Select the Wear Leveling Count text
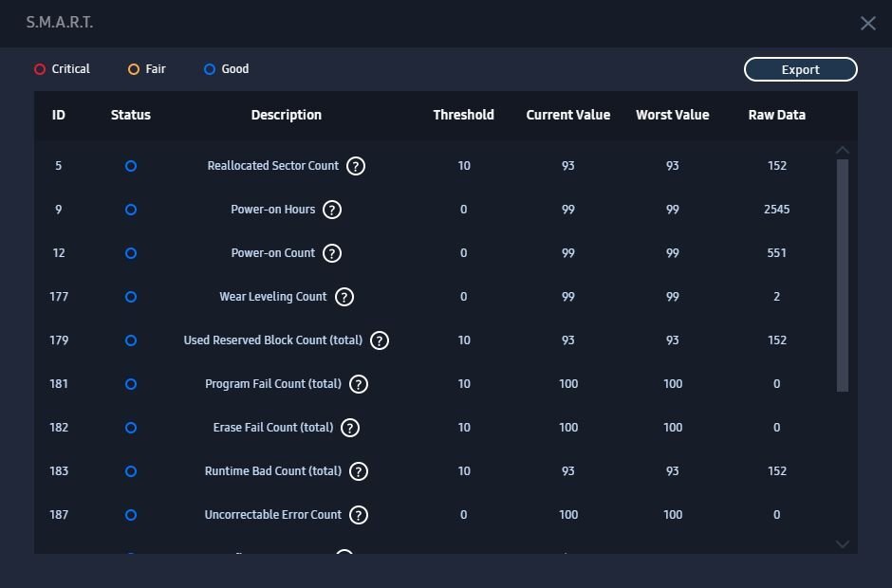The height and width of the screenshot is (588, 892). click(273, 297)
